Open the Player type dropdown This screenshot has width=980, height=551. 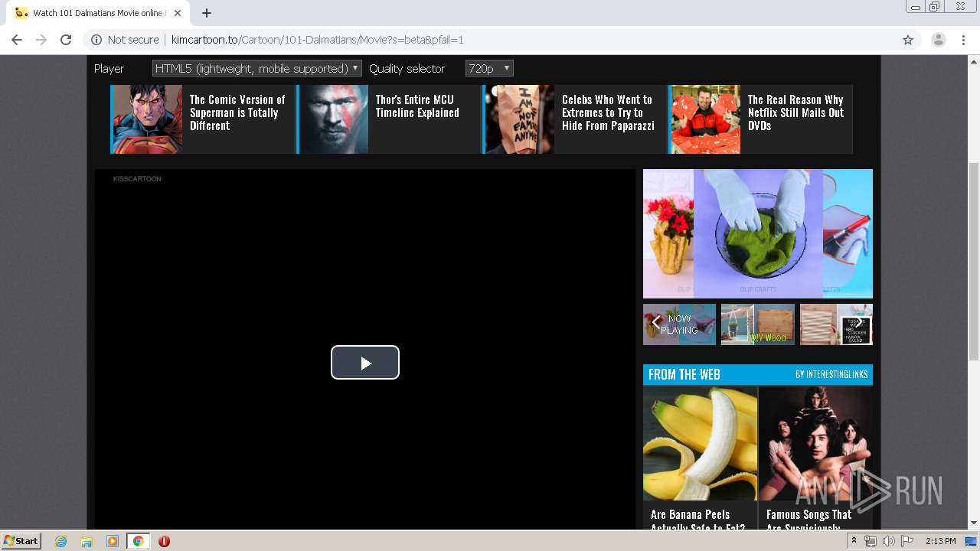point(256,68)
